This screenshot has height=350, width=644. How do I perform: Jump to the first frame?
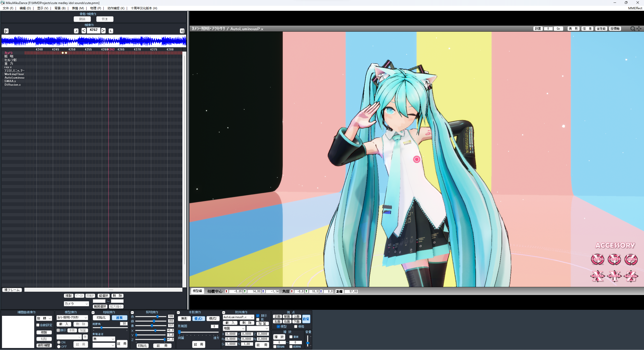[7, 31]
